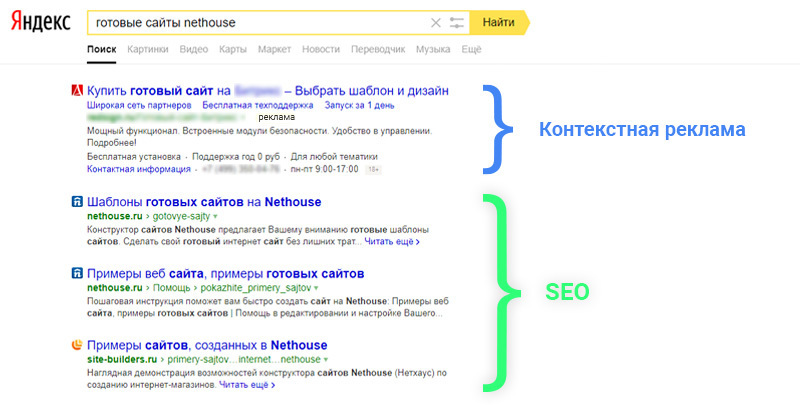Click Запуск за 1 день sitelink

click(360, 106)
